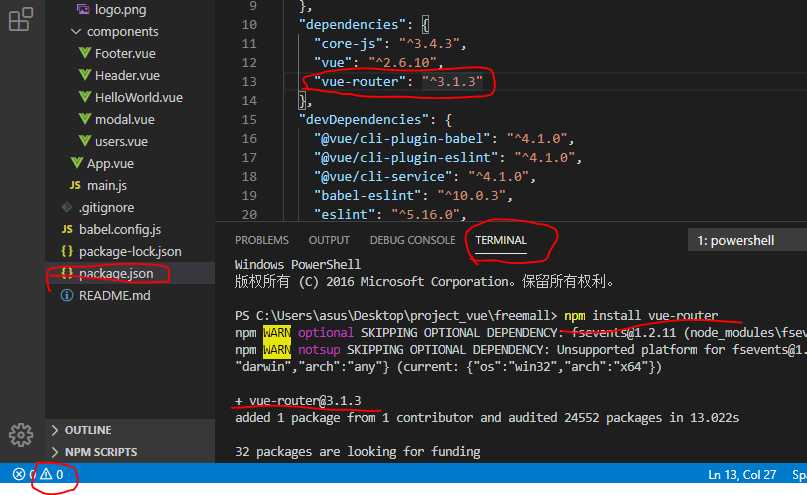Open Footer.vue file
The height and width of the screenshot is (495, 807).
tap(125, 53)
